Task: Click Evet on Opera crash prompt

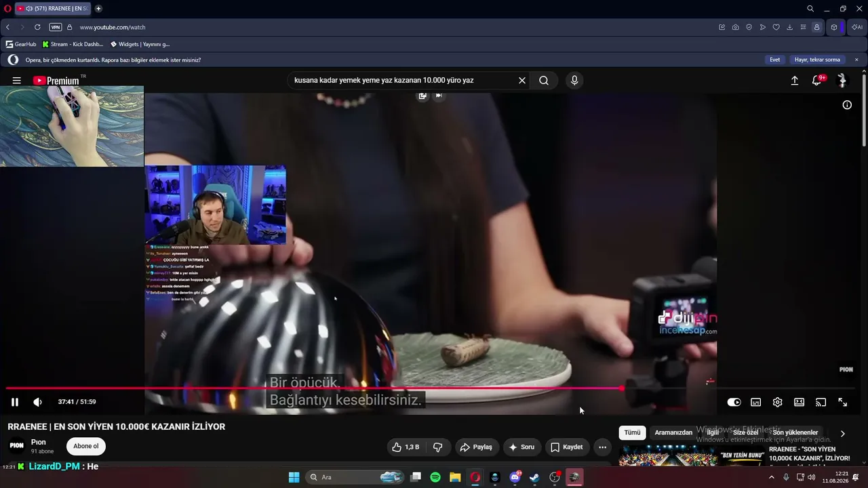Action: [x=774, y=60]
